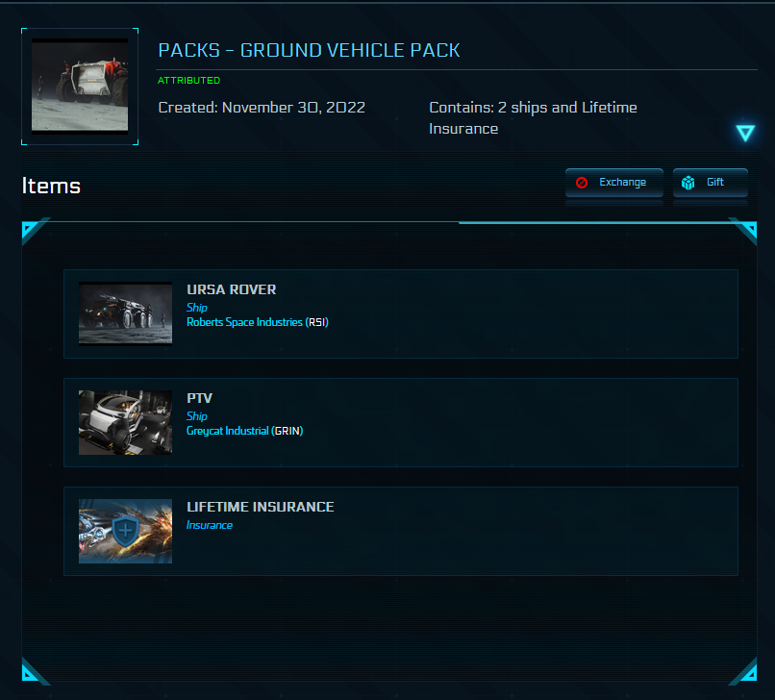Click the URSA ROVER item name

click(x=231, y=289)
